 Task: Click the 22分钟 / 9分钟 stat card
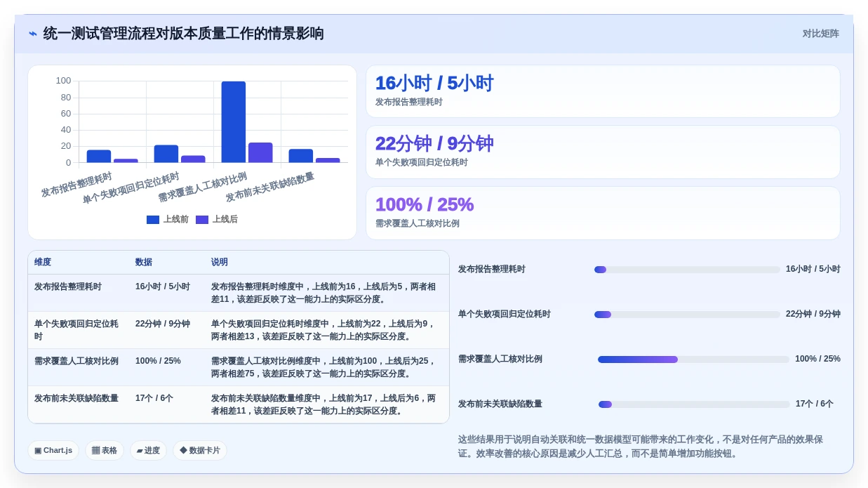click(x=603, y=152)
